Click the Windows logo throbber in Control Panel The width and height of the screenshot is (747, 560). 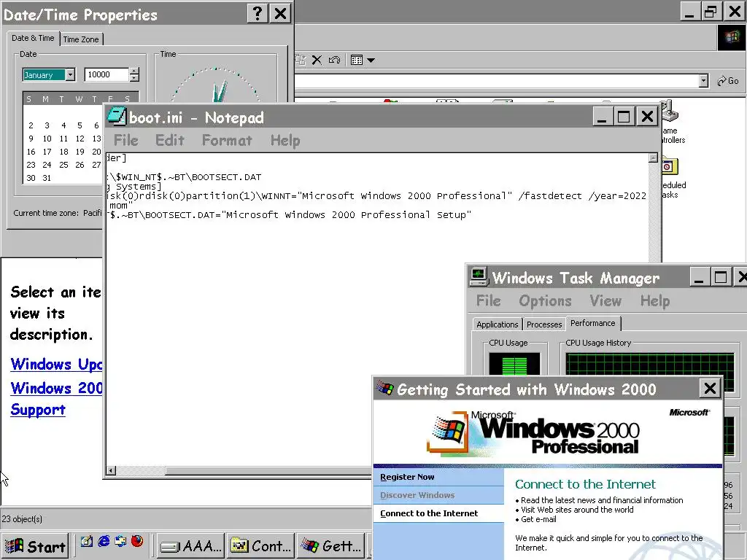click(x=732, y=36)
